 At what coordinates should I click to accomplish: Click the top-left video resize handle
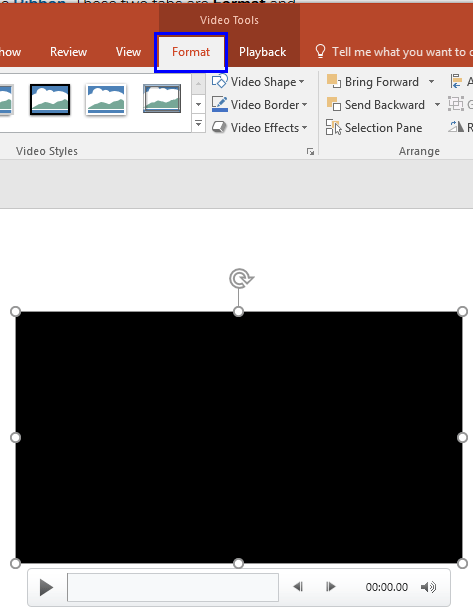point(15,312)
